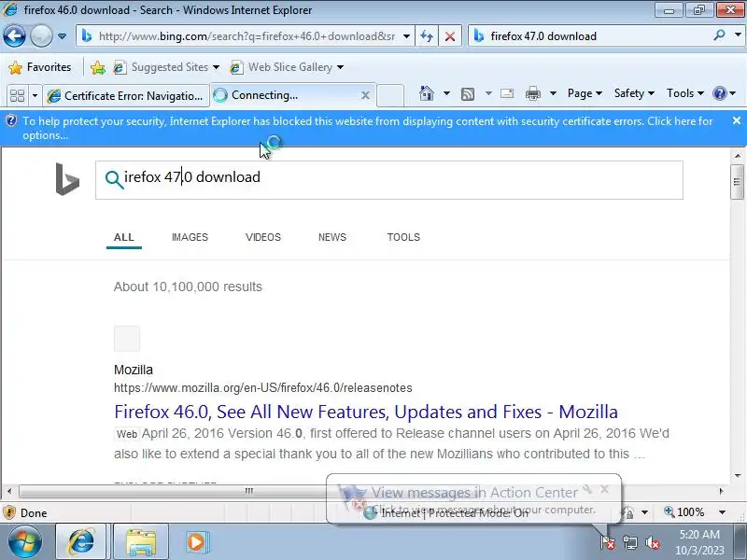This screenshot has width=747, height=560.
Task: Open the TOOLS search option
Action: (x=403, y=237)
